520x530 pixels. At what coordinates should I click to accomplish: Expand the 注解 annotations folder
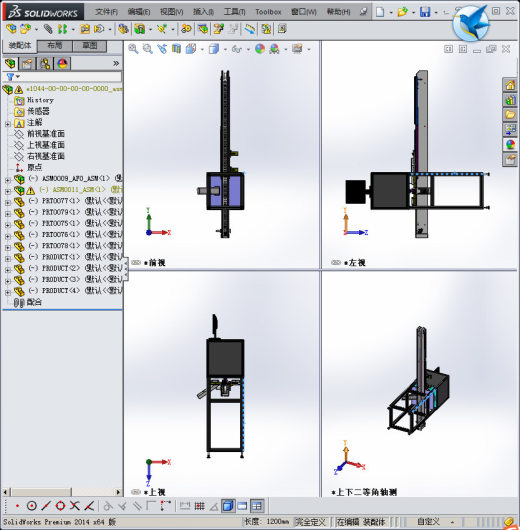pos(8,124)
